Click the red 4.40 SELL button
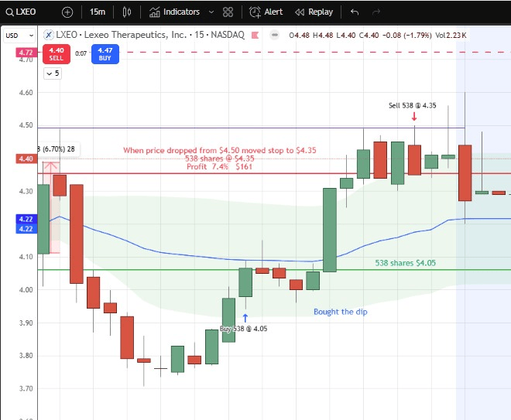Viewport: 511px width, 420px height. pyautogui.click(x=57, y=54)
